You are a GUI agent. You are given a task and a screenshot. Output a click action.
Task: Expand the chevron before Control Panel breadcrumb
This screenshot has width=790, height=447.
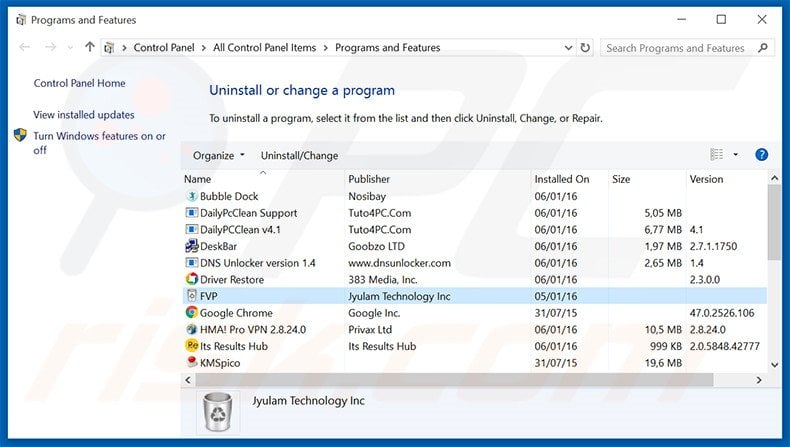coord(124,48)
